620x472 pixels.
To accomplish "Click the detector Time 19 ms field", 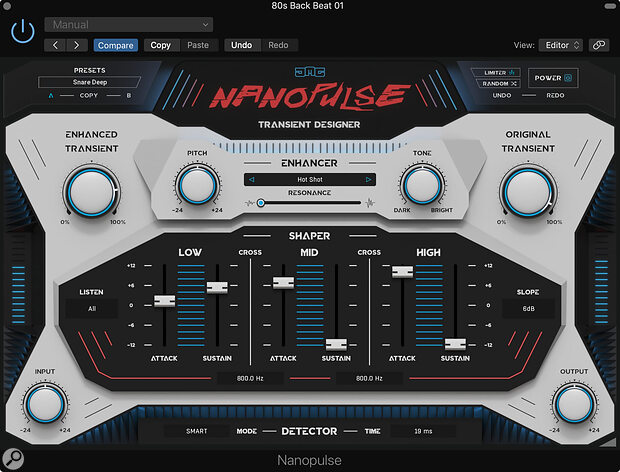I will (423, 431).
